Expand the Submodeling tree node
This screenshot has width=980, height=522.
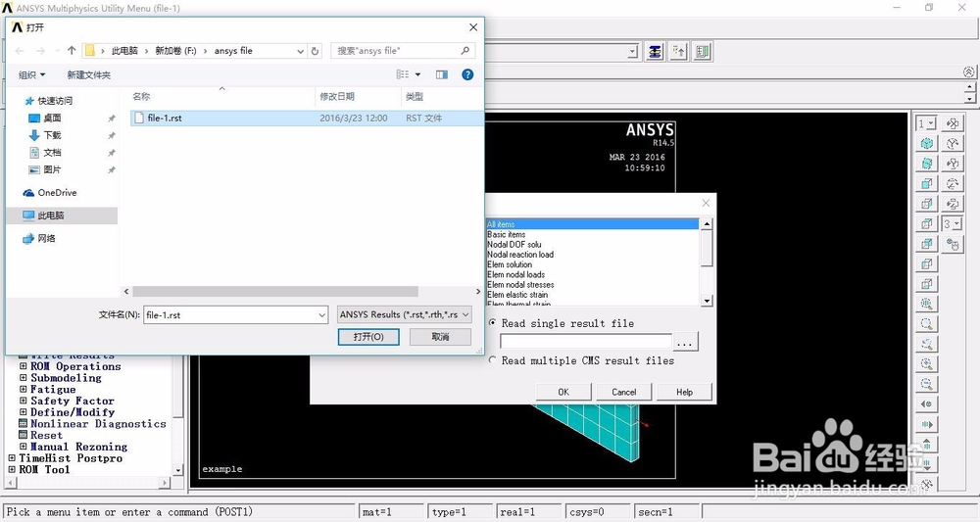(x=24, y=378)
